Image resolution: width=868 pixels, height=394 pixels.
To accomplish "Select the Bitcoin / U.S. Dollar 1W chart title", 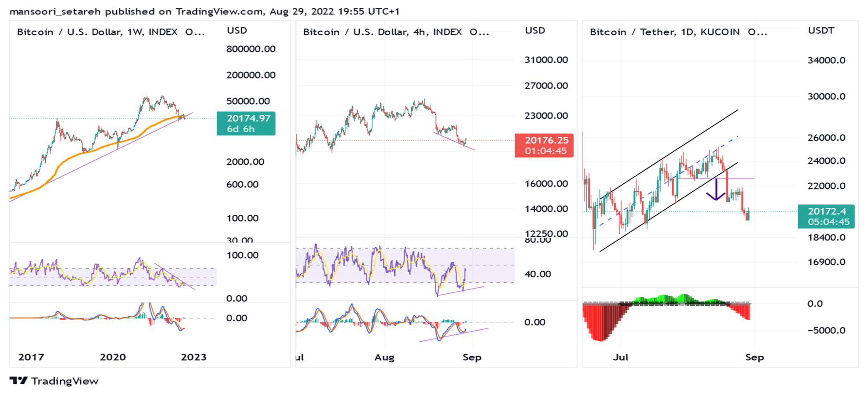I will point(110,32).
